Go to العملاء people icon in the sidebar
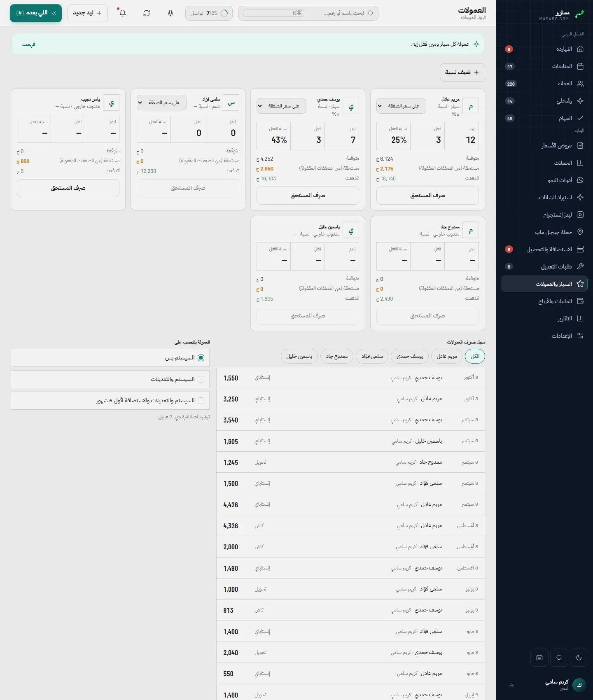The width and height of the screenshot is (593, 700). [580, 84]
